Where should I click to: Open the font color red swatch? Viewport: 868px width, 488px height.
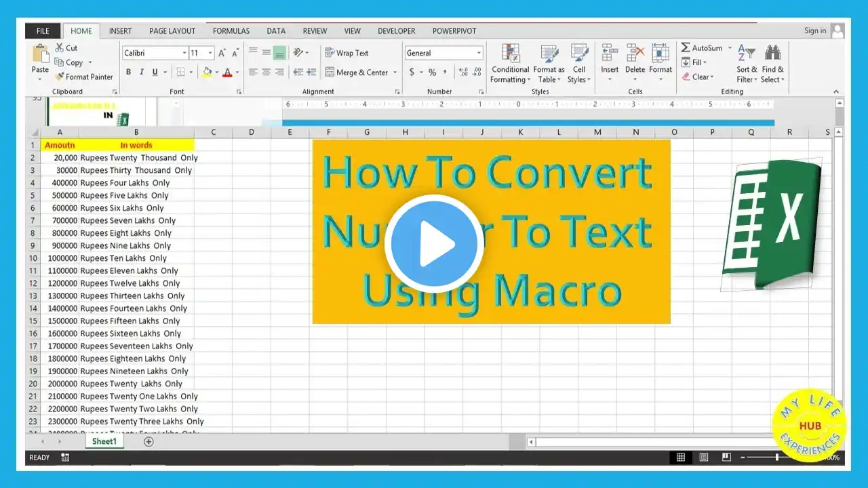[x=227, y=73]
